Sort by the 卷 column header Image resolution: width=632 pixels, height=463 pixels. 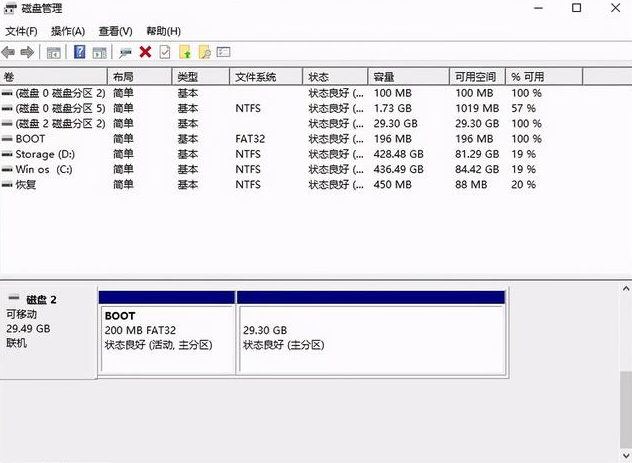point(54,77)
